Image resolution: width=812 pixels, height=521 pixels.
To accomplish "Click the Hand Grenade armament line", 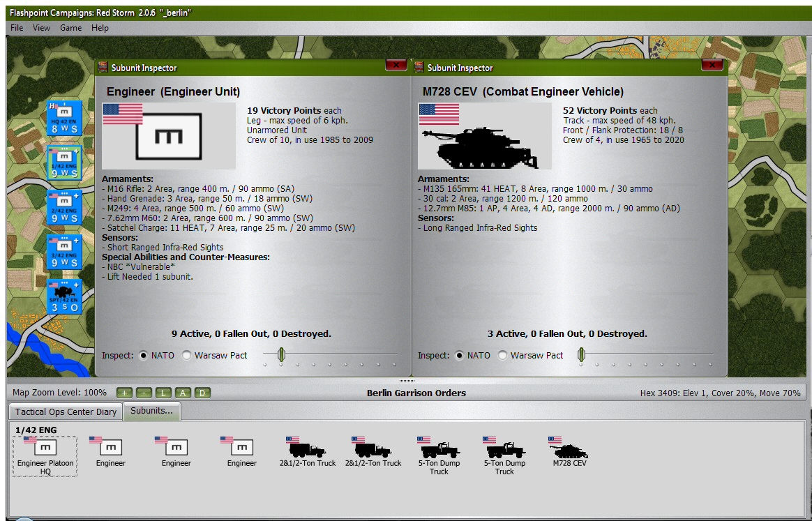I will click(207, 198).
